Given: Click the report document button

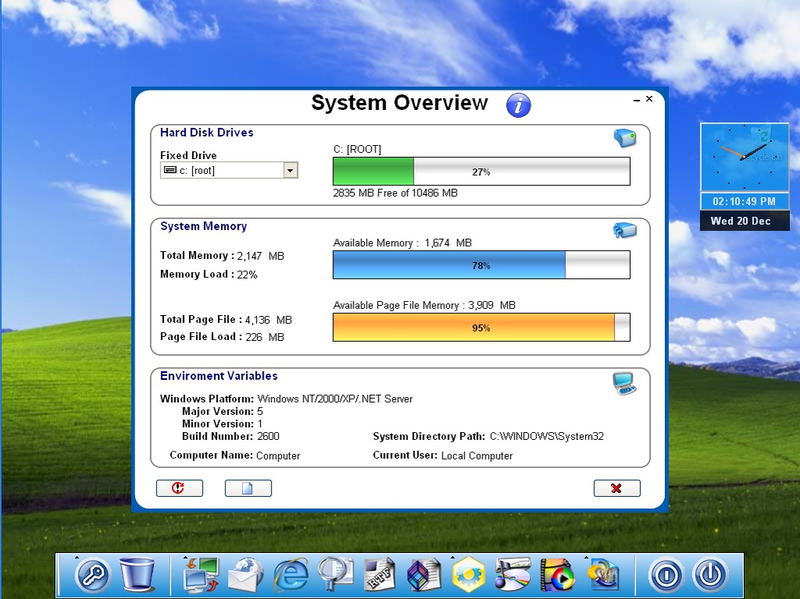Looking at the screenshot, I should click(x=248, y=488).
